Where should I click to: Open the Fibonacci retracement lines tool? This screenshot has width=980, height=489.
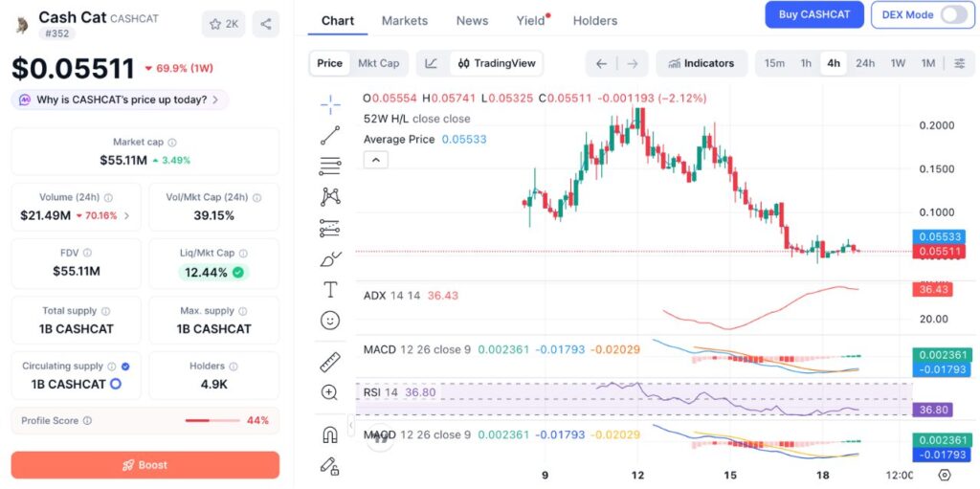click(330, 166)
